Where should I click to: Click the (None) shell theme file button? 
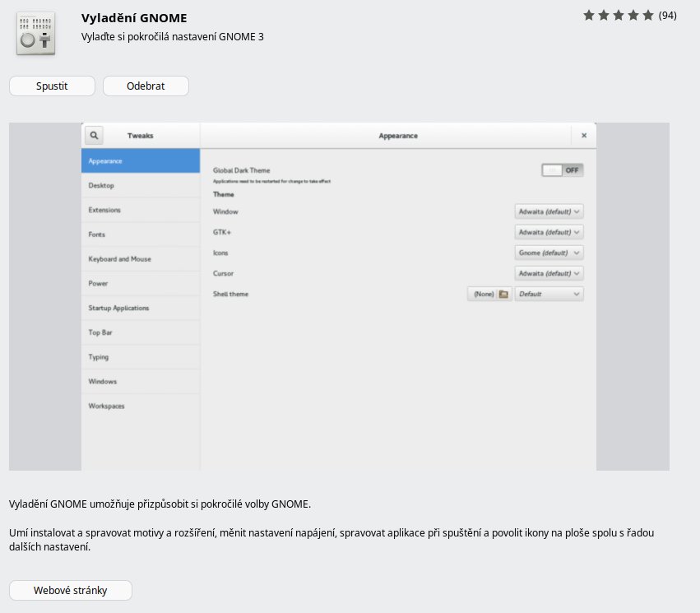click(489, 294)
